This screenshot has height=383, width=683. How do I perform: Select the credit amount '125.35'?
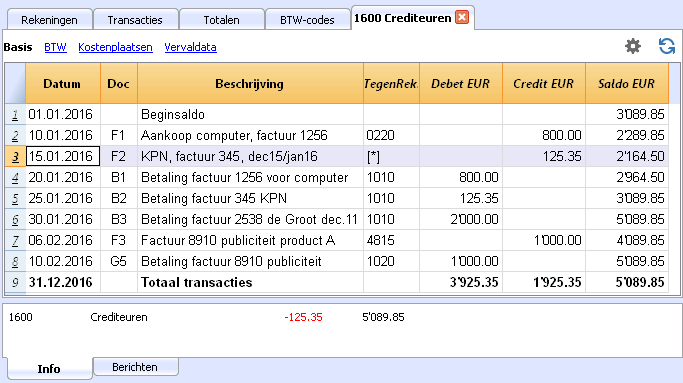[544, 156]
